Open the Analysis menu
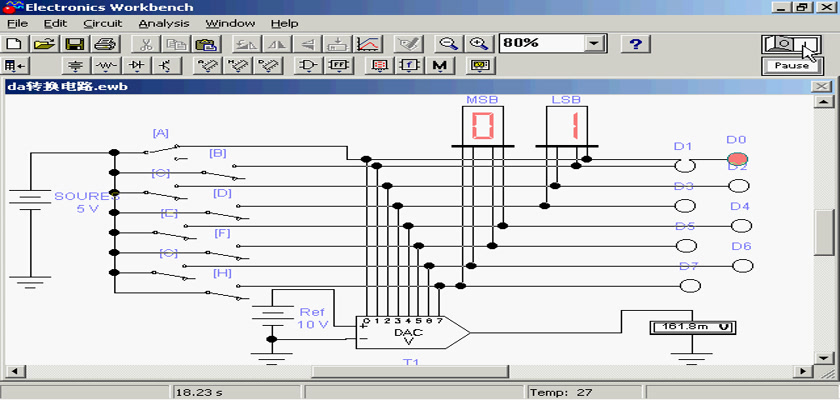Screen dimensions: 840x400 [164, 24]
